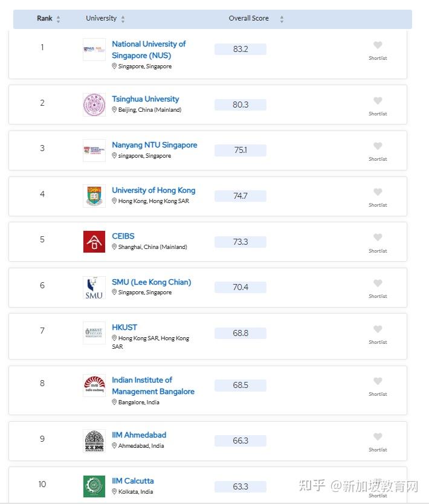Click the green IIM Calcutta logo
429x504 pixels.
(94, 486)
